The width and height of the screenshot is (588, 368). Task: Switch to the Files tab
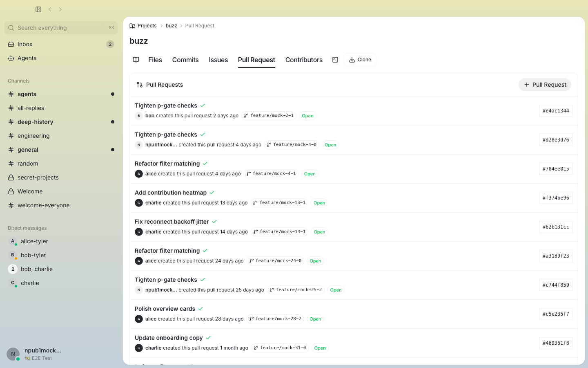(x=155, y=60)
